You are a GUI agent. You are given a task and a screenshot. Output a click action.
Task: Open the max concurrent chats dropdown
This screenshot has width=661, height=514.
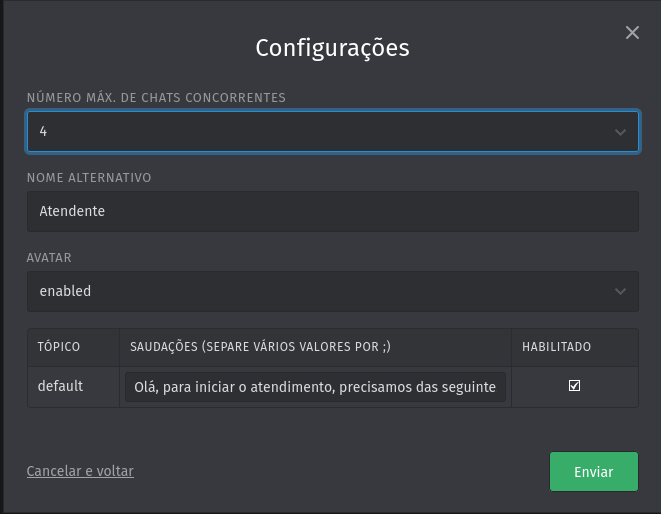(332, 131)
